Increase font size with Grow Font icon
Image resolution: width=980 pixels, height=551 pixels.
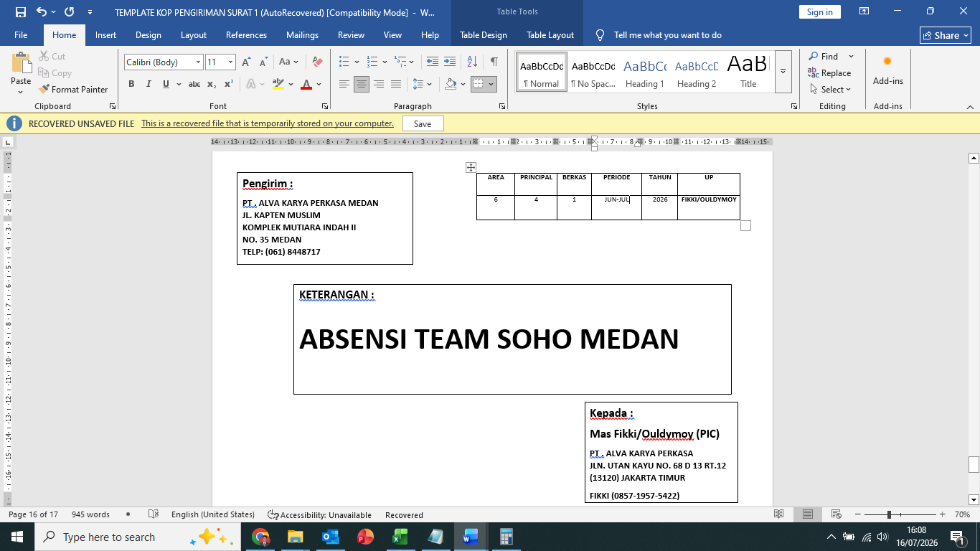click(x=246, y=62)
